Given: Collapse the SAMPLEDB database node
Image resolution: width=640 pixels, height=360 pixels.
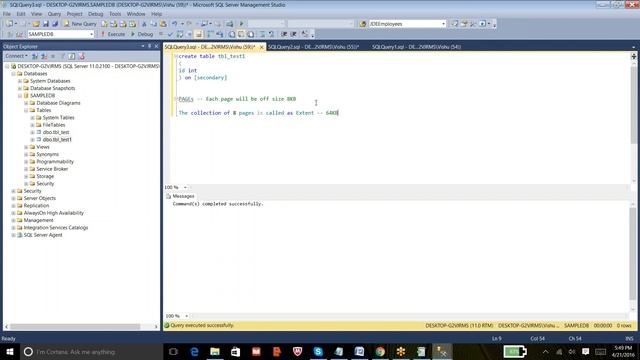Looking at the screenshot, I should coord(20,96).
